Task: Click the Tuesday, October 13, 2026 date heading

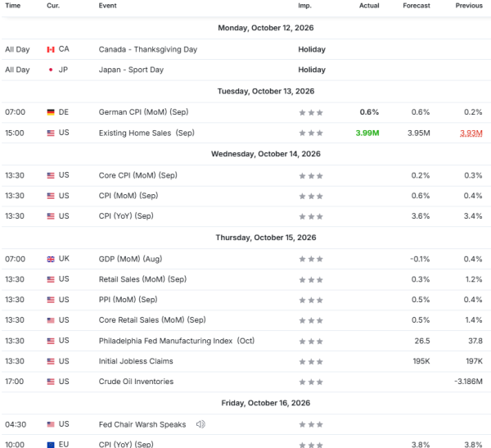Action: 266,91
